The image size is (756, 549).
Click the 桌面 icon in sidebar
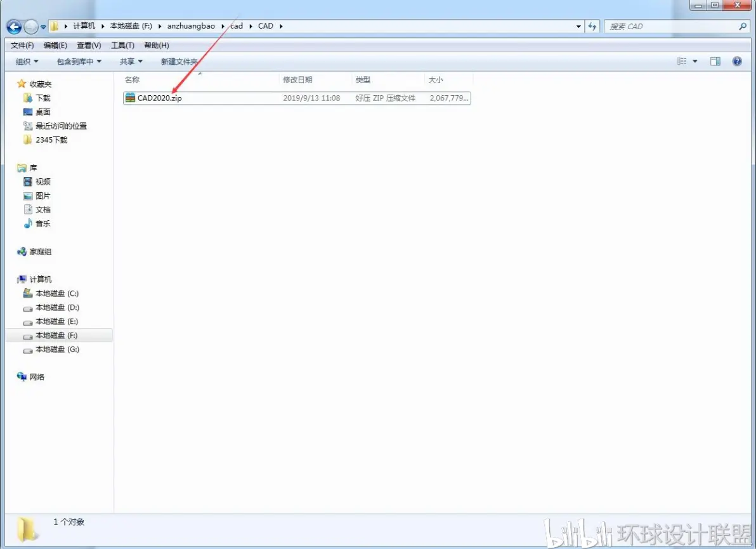(x=28, y=112)
